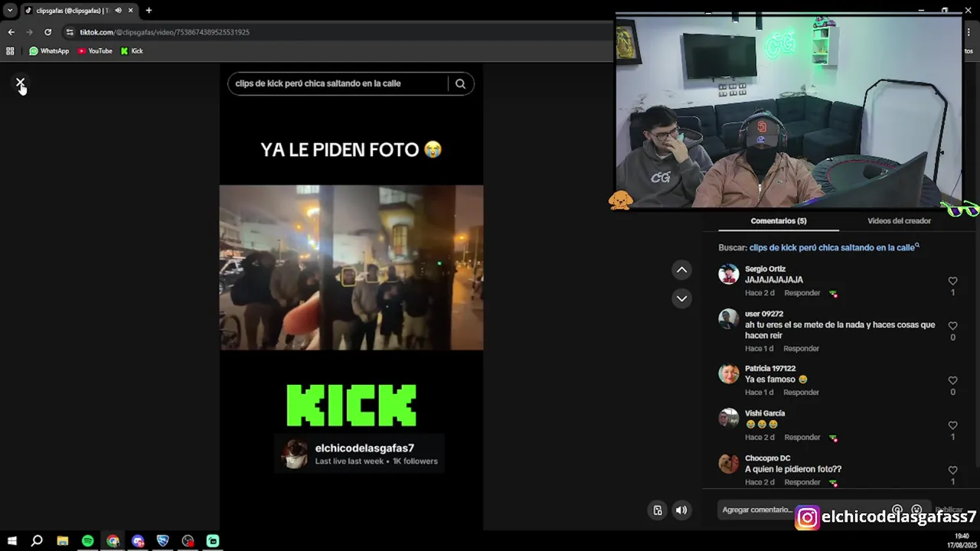Like Chocopro DC's comment
The width and height of the screenshot is (980, 551).
[x=952, y=471]
